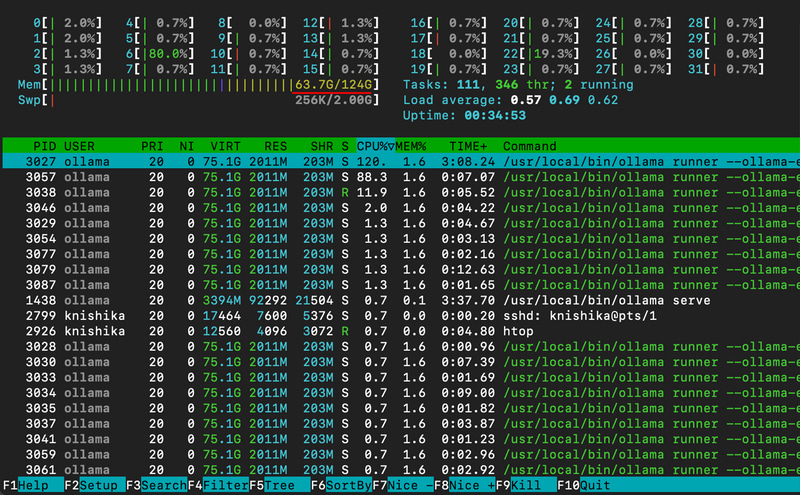Image resolution: width=800 pixels, height=495 pixels.
Task: Select process row PID 3046
Action: click(x=401, y=208)
